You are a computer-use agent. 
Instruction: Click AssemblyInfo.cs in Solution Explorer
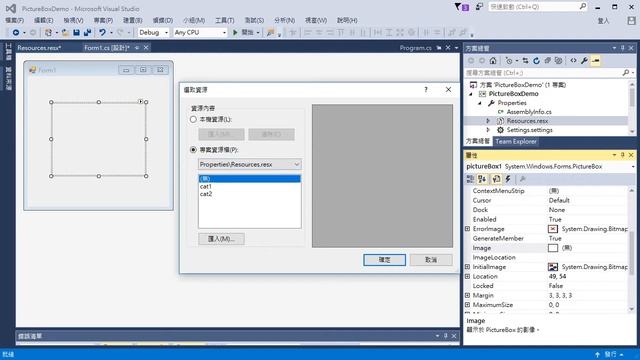click(529, 112)
